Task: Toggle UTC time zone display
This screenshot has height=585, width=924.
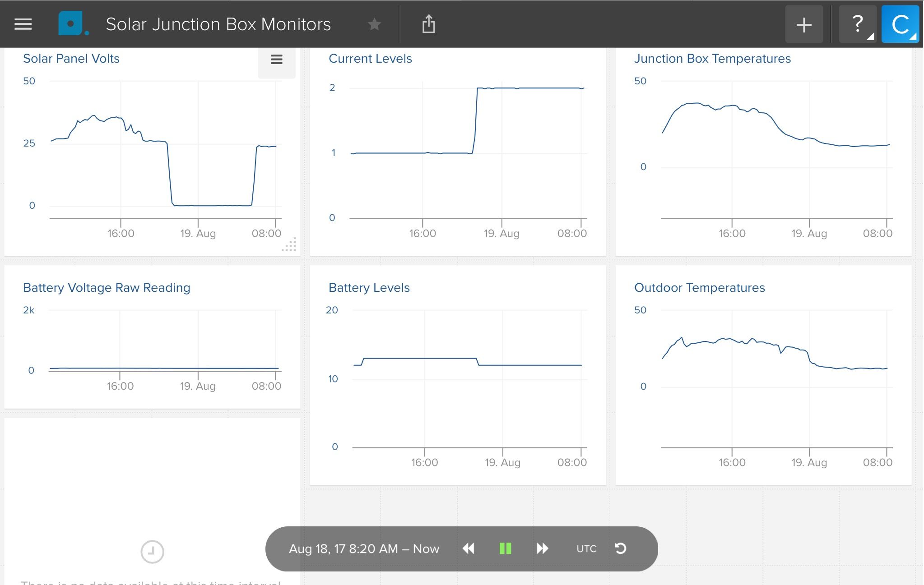Action: 585,548
